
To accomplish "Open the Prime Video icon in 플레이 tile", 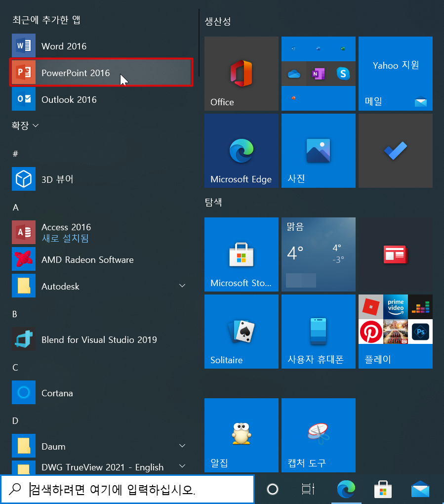I will point(396,307).
